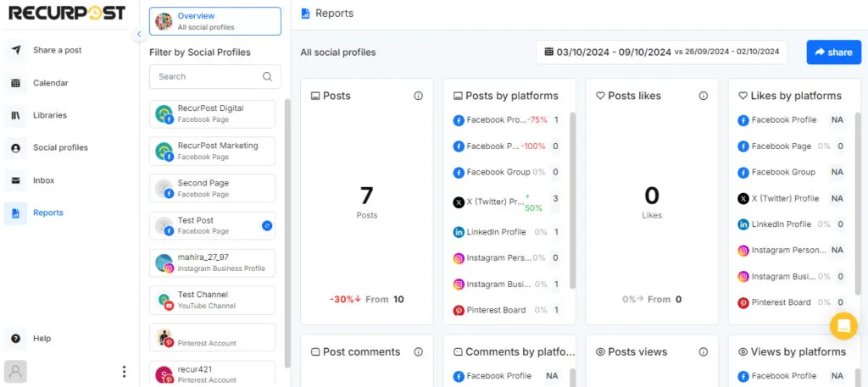Open the Calendar sidebar icon
Image resolution: width=868 pixels, height=387 pixels.
pos(15,83)
